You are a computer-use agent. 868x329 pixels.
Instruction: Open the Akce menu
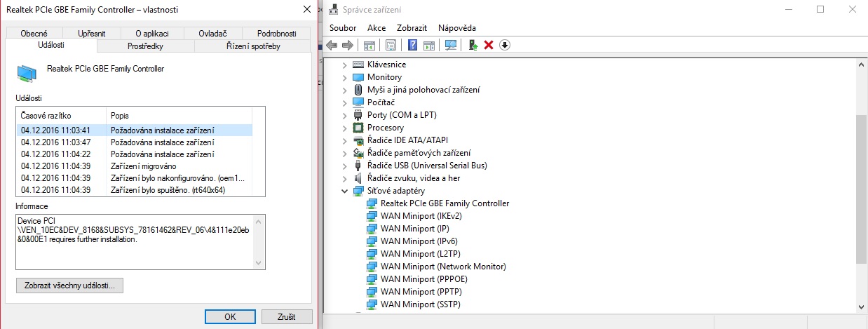[377, 27]
